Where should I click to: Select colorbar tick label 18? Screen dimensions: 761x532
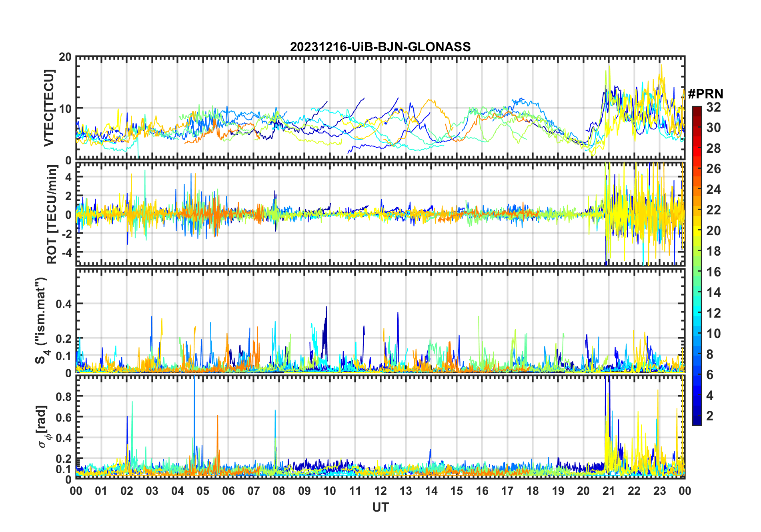click(713, 251)
